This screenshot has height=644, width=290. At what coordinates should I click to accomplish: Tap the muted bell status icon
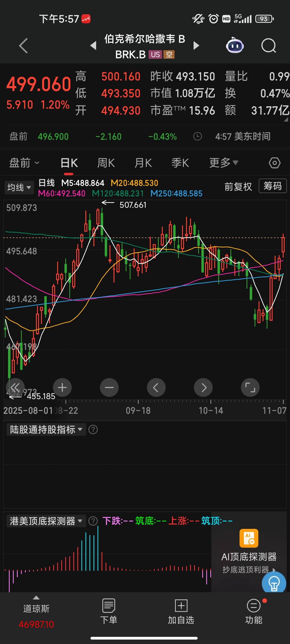pyautogui.click(x=198, y=19)
